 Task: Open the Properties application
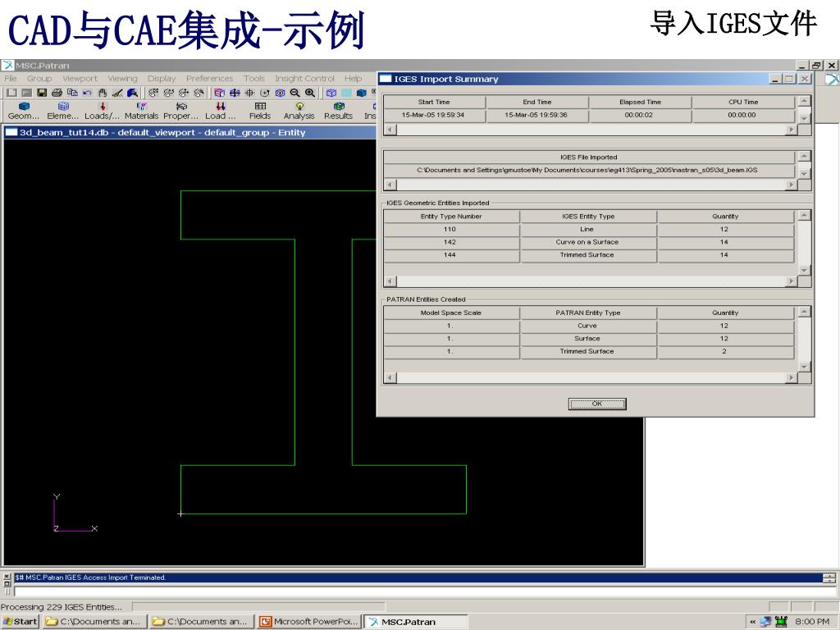click(181, 111)
